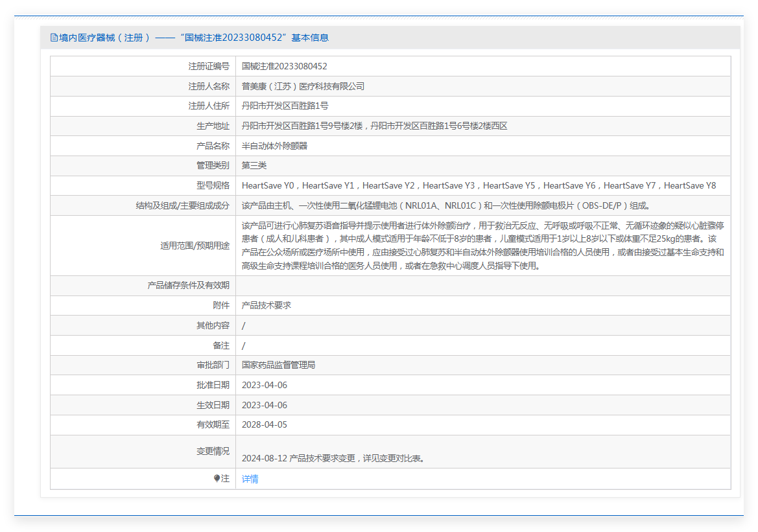Click the 产品储存条件及有效期 row label
The height and width of the screenshot is (532, 758).
click(189, 285)
